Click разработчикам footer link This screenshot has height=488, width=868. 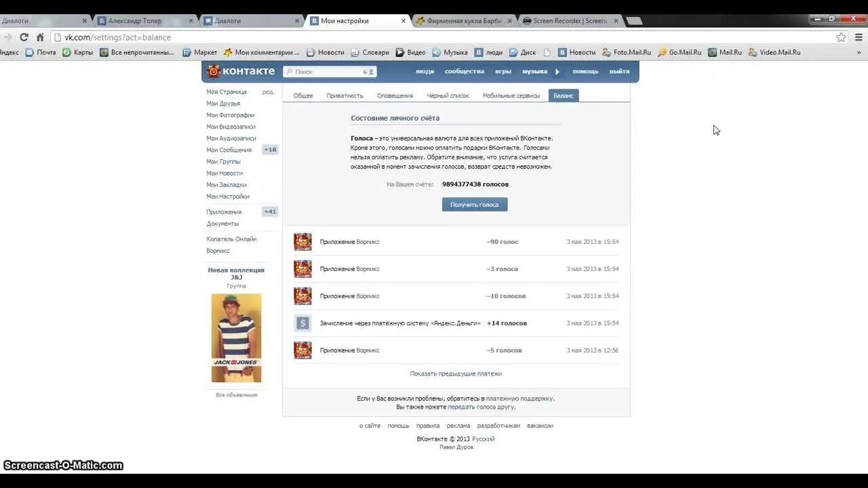pyautogui.click(x=498, y=426)
